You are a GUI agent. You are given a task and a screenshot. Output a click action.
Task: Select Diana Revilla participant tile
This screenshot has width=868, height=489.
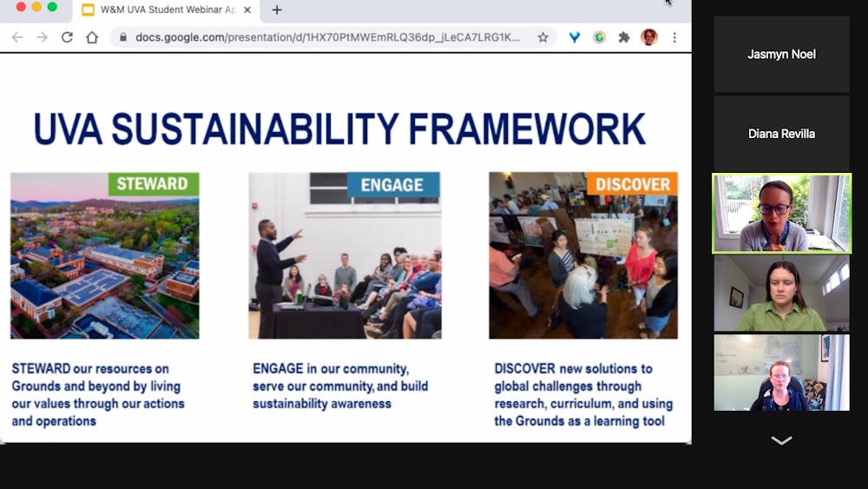[781, 134]
